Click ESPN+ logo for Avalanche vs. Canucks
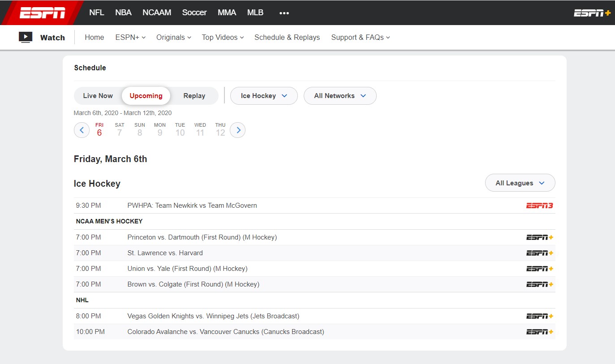 tap(540, 332)
